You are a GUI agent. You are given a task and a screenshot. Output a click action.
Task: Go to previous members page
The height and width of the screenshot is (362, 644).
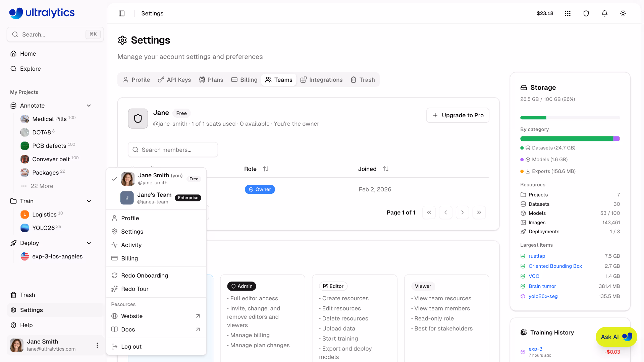(x=446, y=213)
